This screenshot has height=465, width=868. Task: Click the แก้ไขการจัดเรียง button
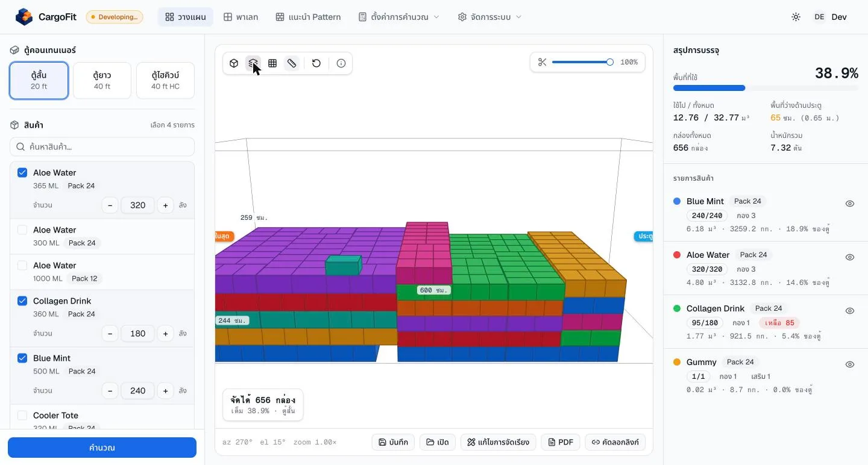pos(498,442)
